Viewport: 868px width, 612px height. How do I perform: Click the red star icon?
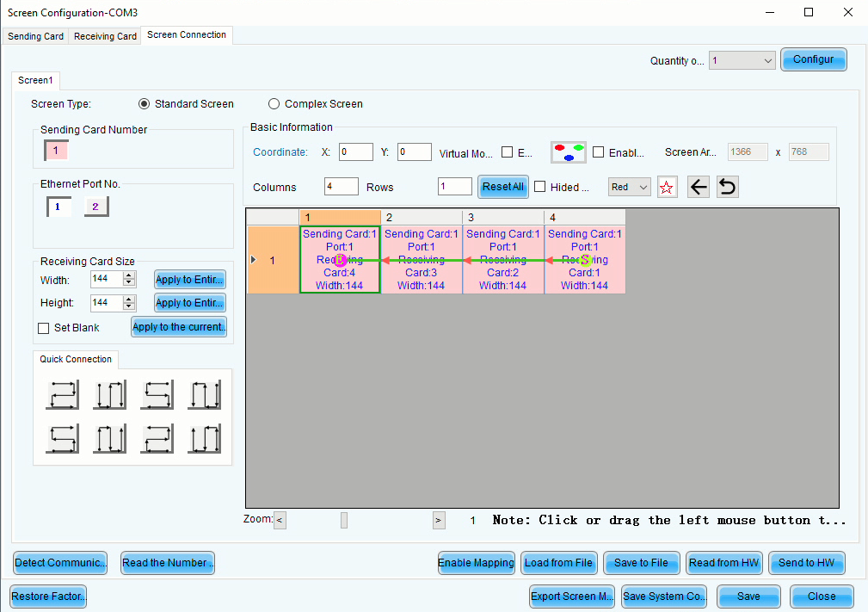(x=667, y=188)
